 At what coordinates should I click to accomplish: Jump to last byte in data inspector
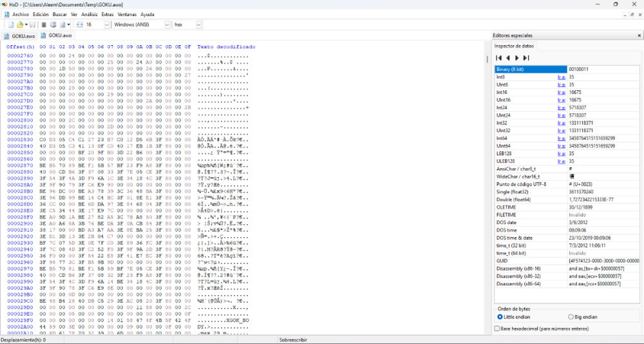pos(526,58)
